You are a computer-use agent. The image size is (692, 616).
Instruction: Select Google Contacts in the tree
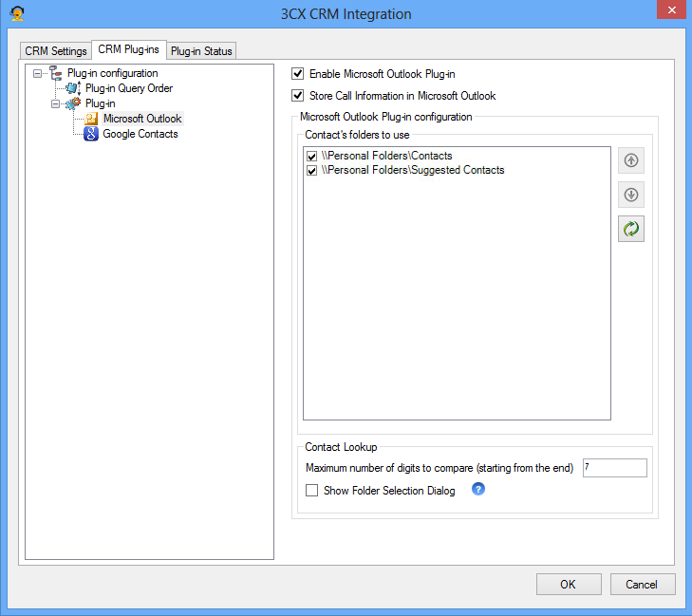pos(140,134)
